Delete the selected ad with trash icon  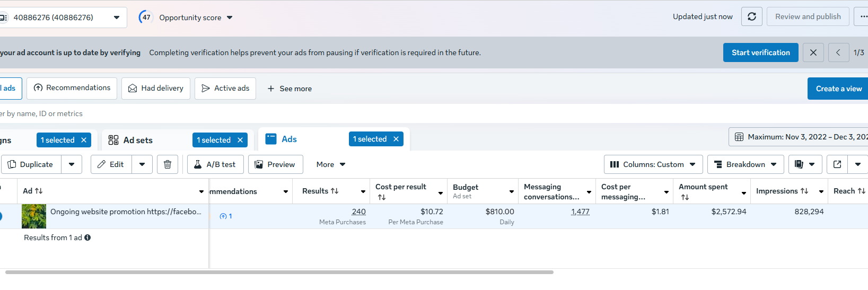point(168,164)
